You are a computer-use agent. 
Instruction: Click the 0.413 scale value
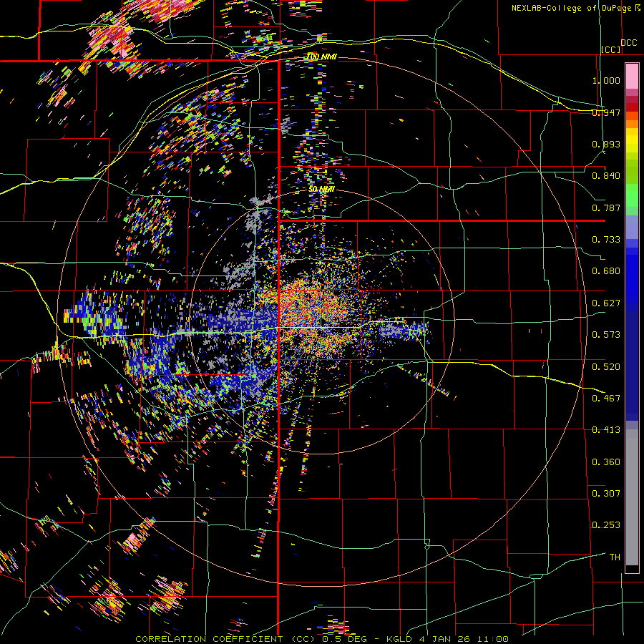606,430
